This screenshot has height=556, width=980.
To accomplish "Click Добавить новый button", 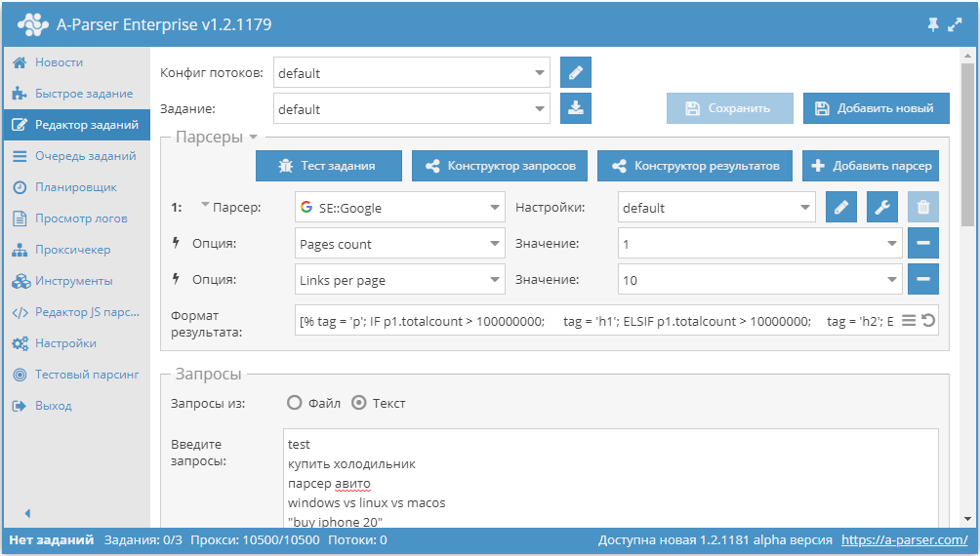I will pos(877,108).
